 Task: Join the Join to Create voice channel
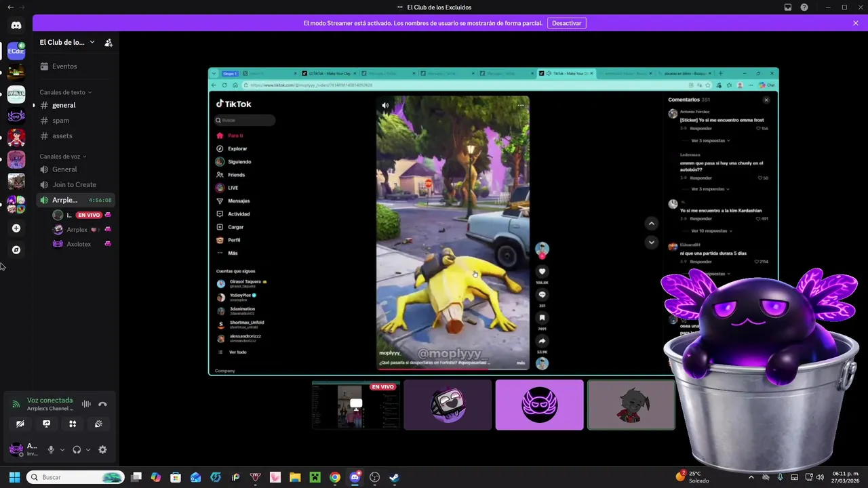click(x=76, y=184)
